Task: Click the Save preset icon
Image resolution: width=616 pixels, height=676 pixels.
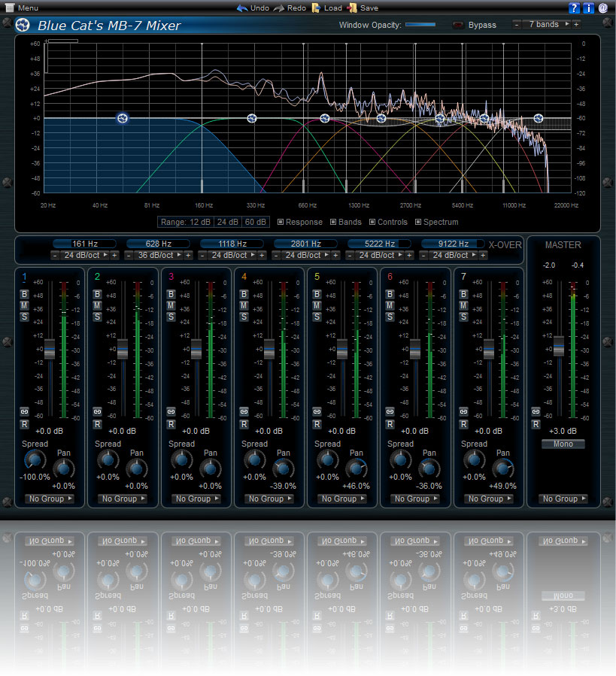Action: tap(352, 8)
